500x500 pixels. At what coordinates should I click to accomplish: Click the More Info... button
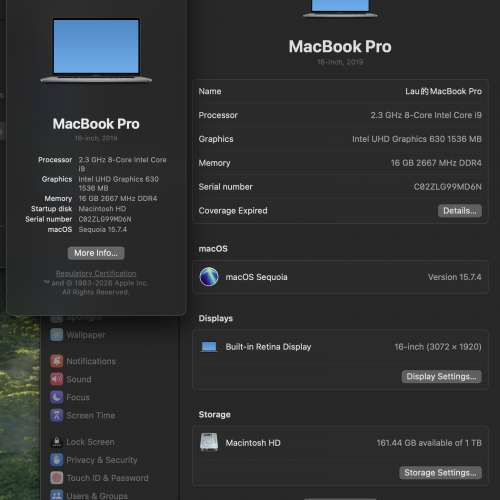point(96,253)
